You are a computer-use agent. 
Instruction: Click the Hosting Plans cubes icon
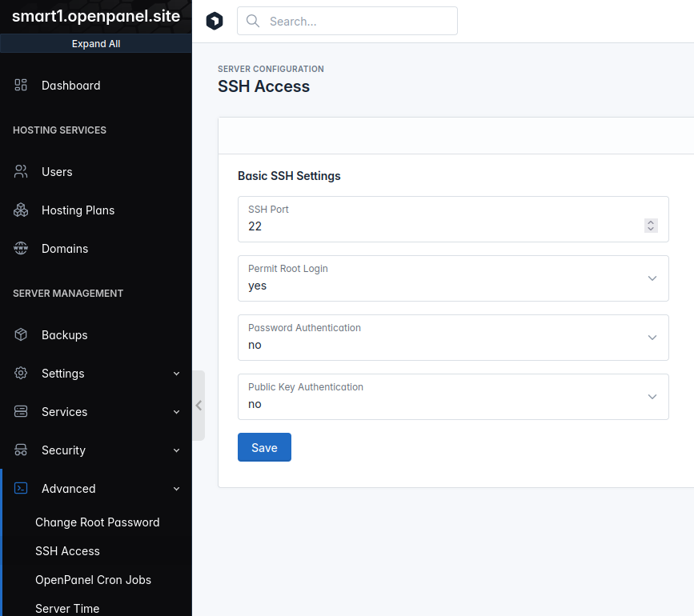tap(22, 210)
